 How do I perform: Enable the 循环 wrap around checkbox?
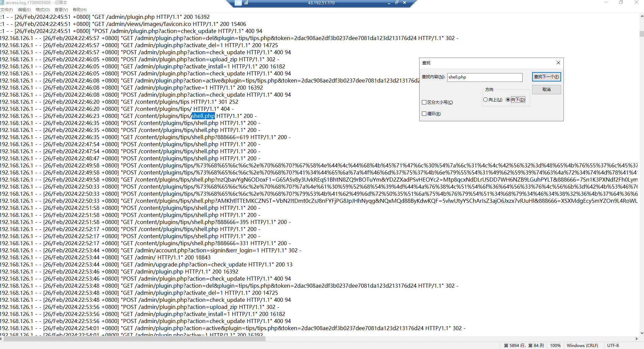pos(424,114)
